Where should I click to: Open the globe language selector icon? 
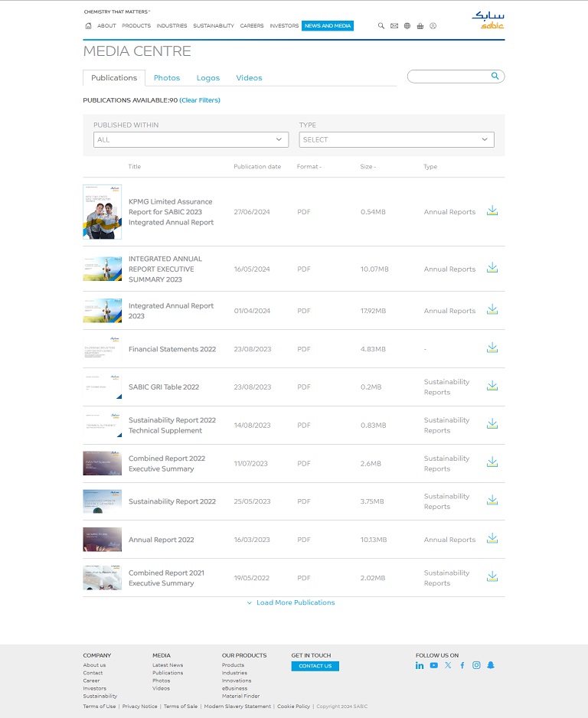[x=407, y=26]
